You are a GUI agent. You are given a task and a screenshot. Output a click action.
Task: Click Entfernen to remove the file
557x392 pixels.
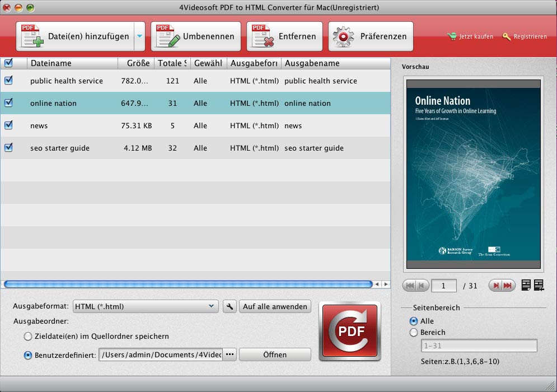(284, 36)
